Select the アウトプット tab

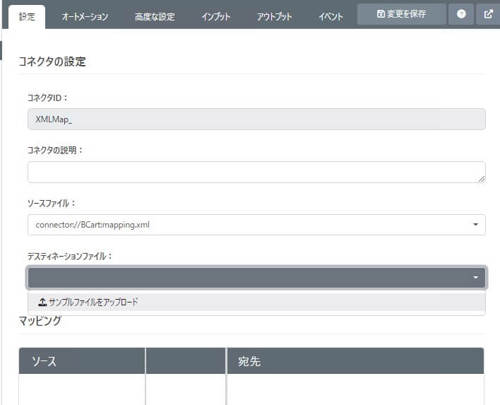274,17
